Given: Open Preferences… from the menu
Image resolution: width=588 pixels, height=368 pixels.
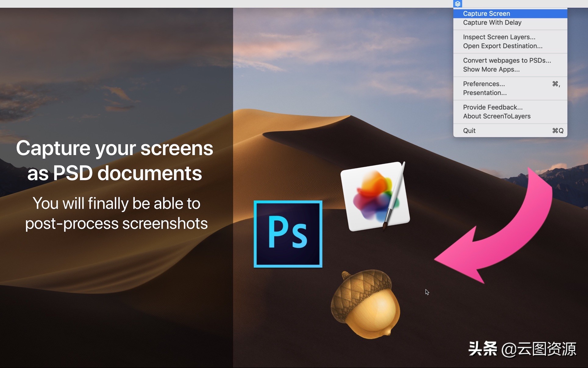Looking at the screenshot, I should tap(510, 84).
